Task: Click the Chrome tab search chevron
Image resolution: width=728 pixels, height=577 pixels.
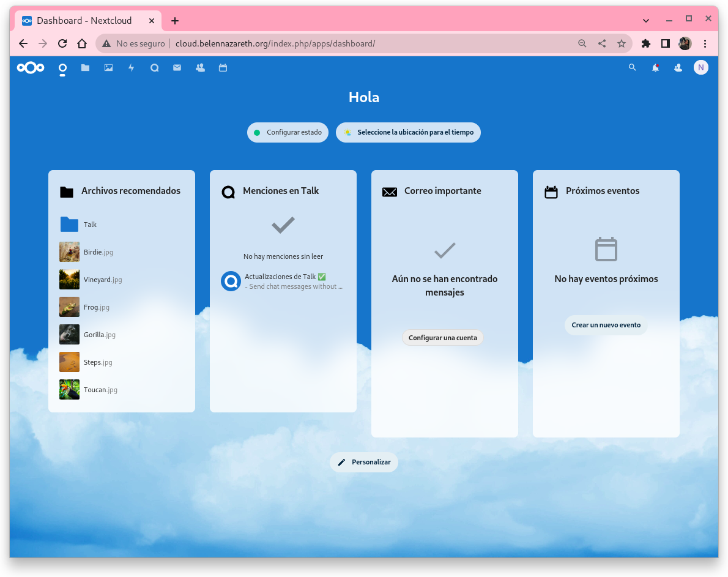Action: (646, 21)
